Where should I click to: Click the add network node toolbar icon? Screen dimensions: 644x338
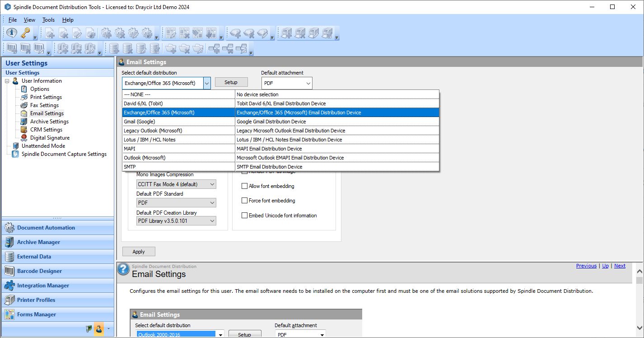click(x=214, y=48)
